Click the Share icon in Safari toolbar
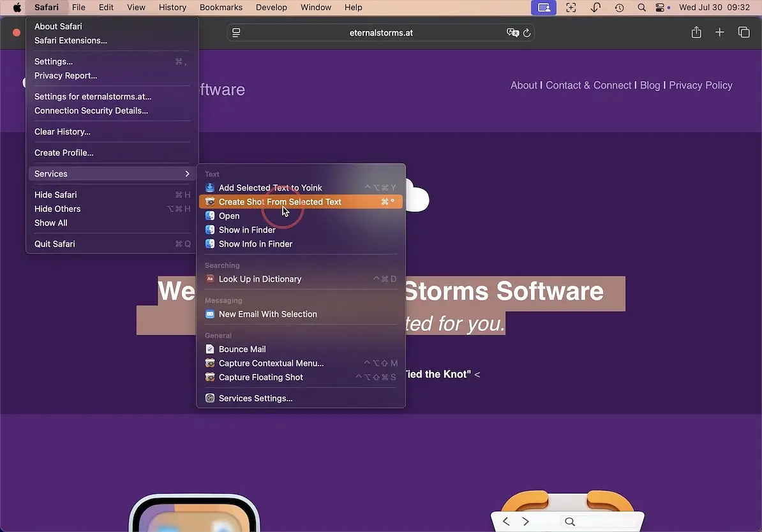762x532 pixels. [696, 33]
